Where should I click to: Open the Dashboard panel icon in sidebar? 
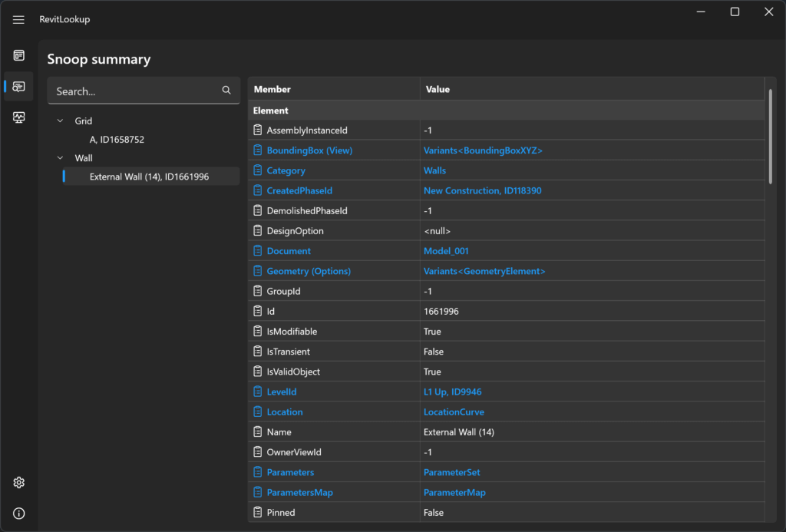[18, 55]
